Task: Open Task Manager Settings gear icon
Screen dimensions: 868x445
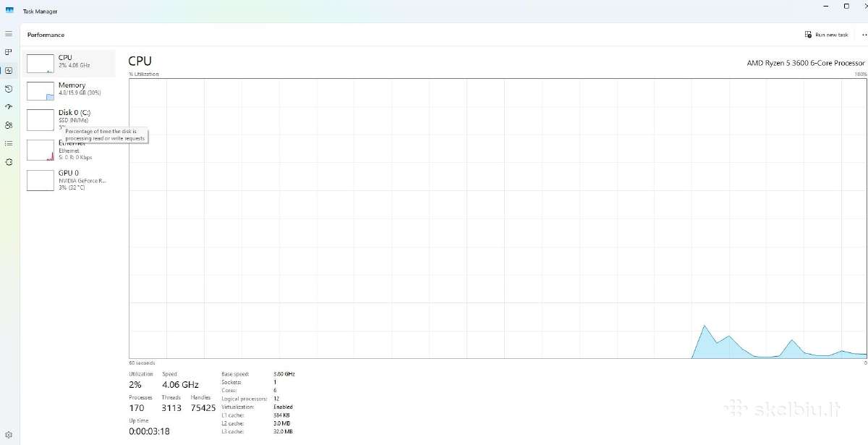Action: [x=9, y=434]
